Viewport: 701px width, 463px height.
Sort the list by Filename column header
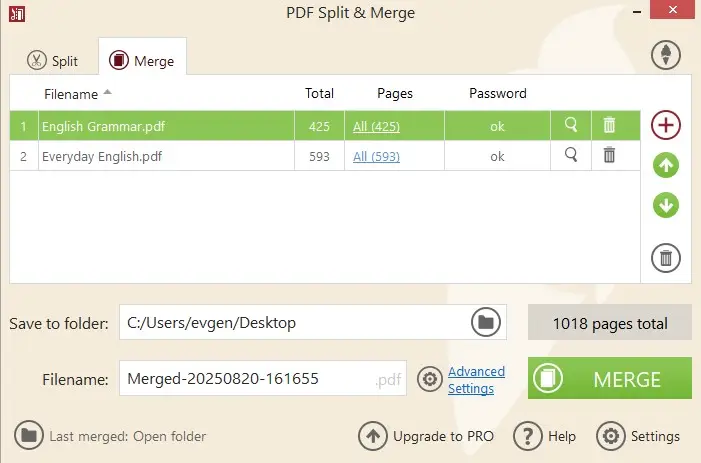point(71,94)
